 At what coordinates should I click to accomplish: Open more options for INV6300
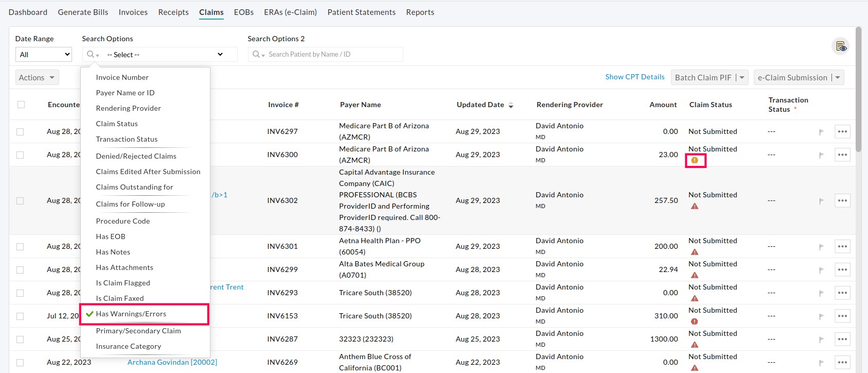pos(842,155)
